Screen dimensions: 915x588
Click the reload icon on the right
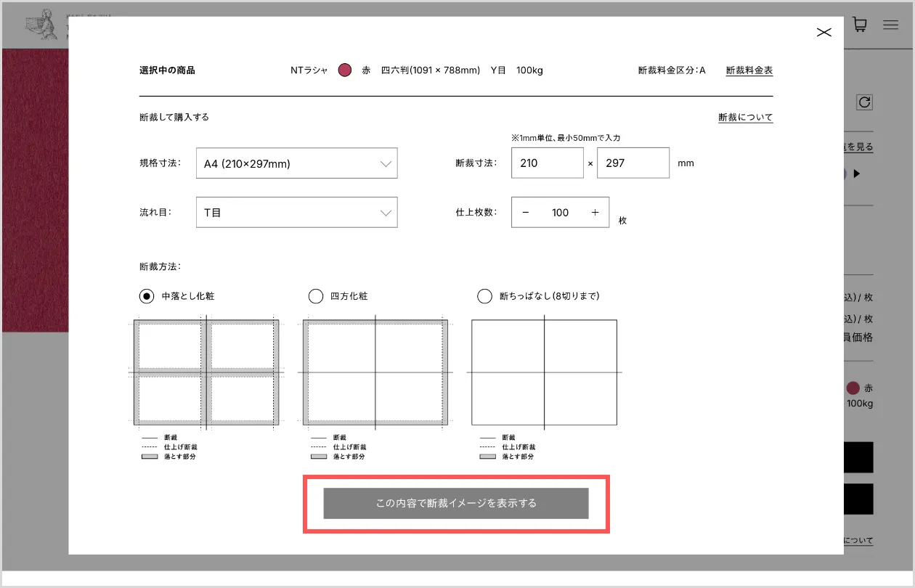864,102
